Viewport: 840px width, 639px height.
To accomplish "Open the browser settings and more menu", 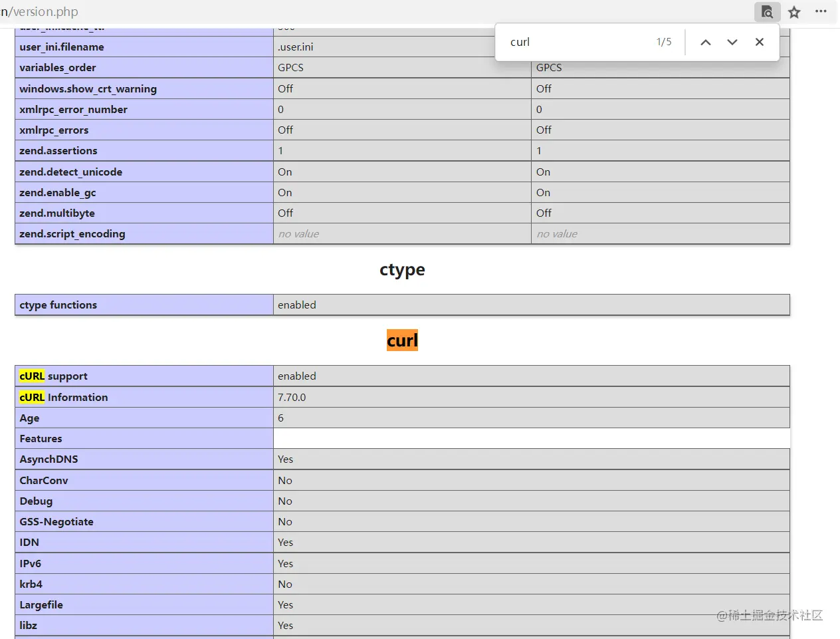I will [821, 11].
